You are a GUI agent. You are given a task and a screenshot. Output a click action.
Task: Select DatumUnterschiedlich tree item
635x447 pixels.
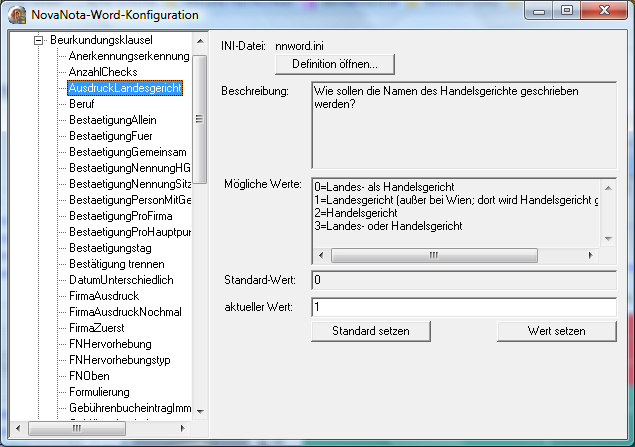(121, 280)
